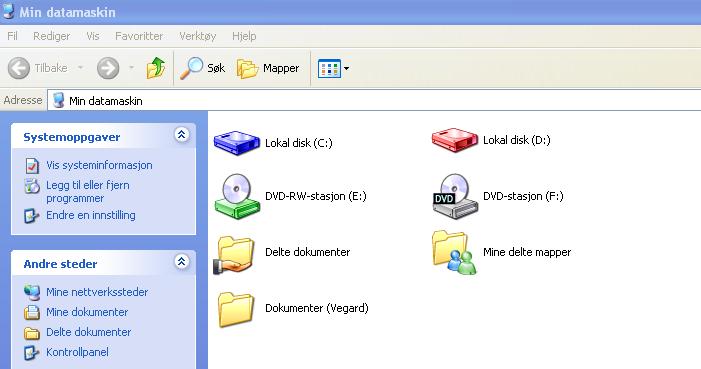Open the Tilbake history dropdown arrow

point(80,68)
